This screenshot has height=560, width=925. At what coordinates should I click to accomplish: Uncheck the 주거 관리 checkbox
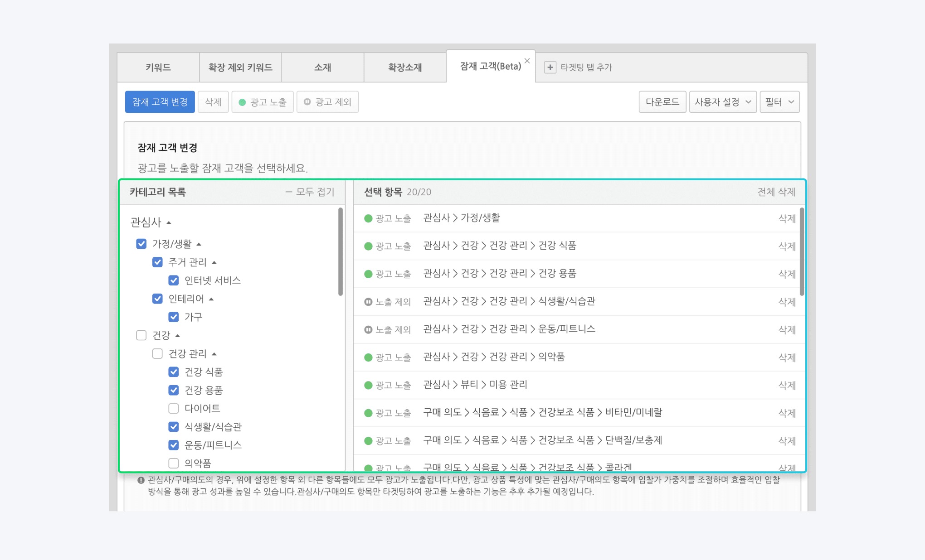(x=157, y=262)
